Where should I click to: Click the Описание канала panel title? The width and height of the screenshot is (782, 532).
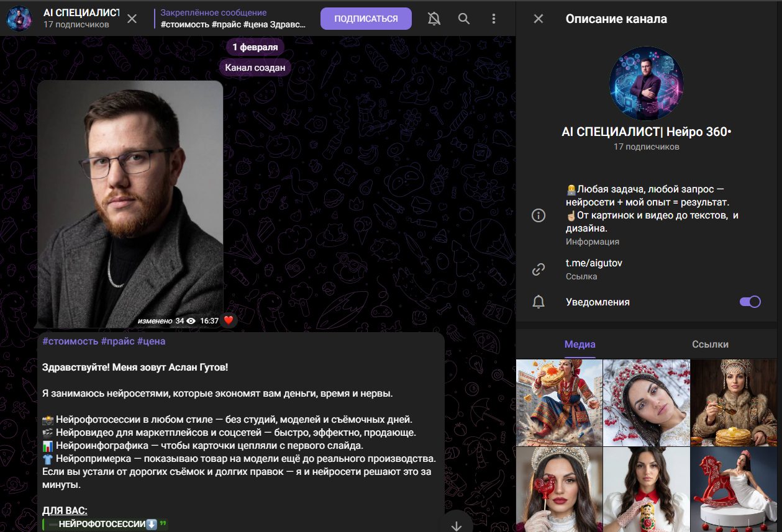point(616,19)
